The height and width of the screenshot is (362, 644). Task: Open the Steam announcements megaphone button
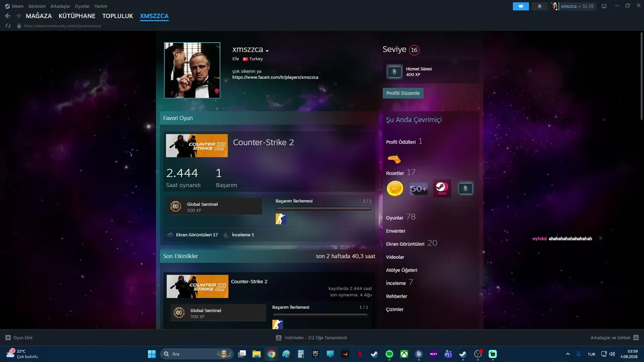521,6
